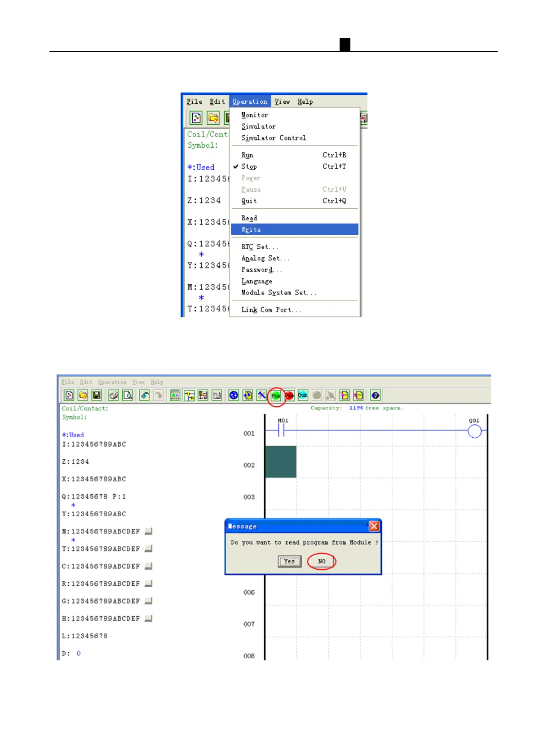Click the green Run toolbar icon

coord(276,396)
